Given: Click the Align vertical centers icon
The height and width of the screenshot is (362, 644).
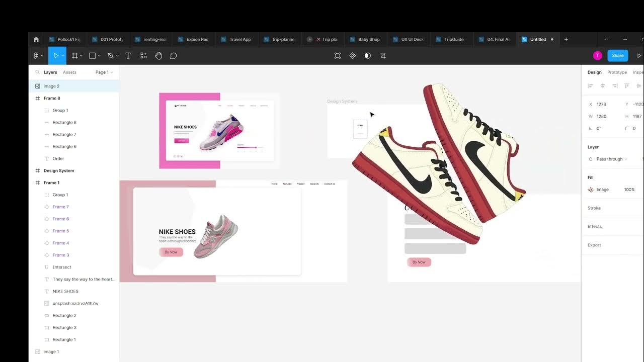Looking at the screenshot, I should 639,86.
